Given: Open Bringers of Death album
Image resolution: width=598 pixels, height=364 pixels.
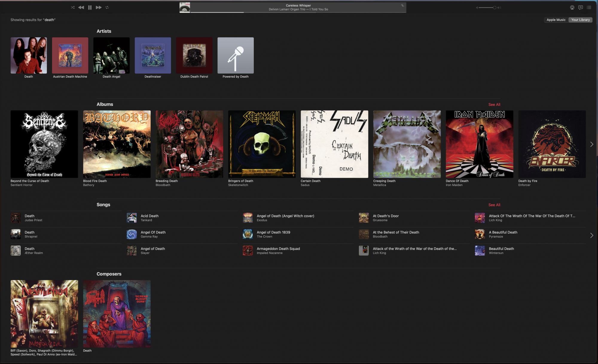Looking at the screenshot, I should tap(262, 144).
